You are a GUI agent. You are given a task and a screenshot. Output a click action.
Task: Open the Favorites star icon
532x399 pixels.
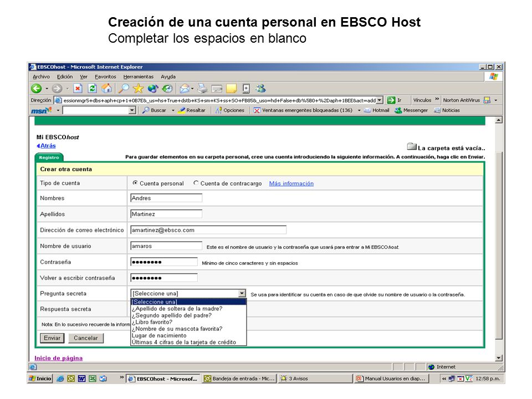pos(138,89)
